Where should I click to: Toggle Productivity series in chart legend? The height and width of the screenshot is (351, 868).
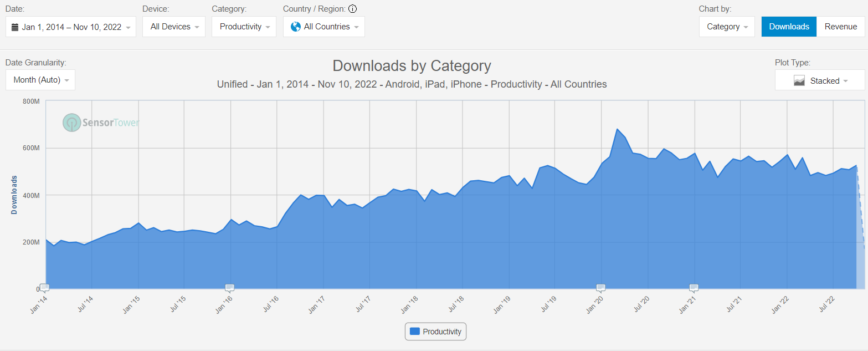click(435, 332)
